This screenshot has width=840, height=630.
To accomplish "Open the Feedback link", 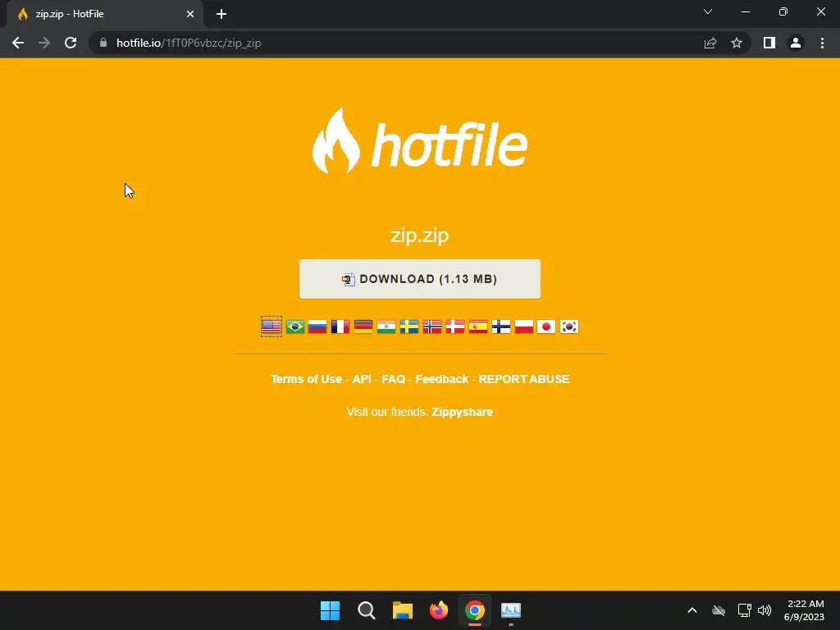I will click(x=442, y=379).
